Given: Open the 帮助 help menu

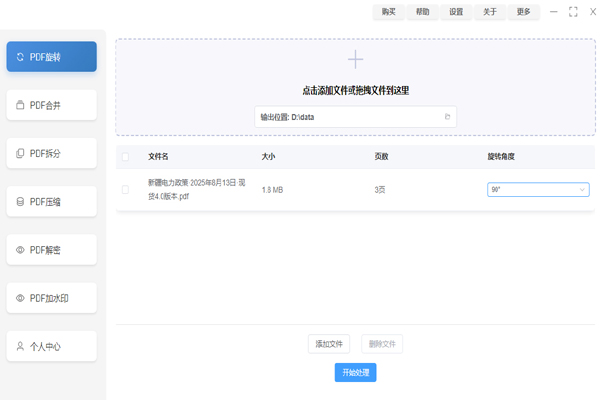Looking at the screenshot, I should 422,12.
